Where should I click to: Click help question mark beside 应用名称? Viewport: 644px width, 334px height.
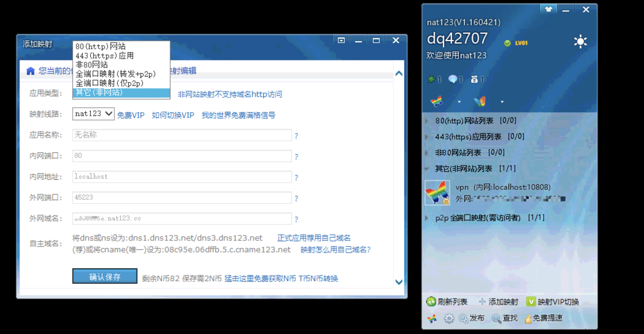(296, 136)
